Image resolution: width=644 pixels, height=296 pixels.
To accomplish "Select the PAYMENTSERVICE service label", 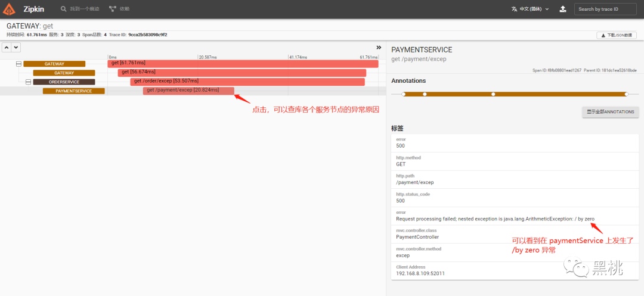I will pos(73,91).
